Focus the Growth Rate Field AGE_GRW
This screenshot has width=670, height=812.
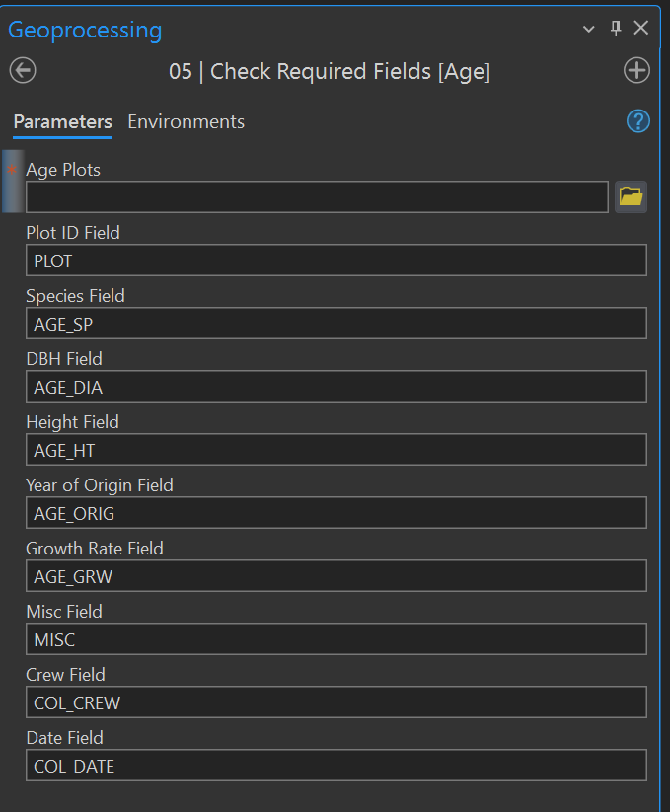pos(335,576)
